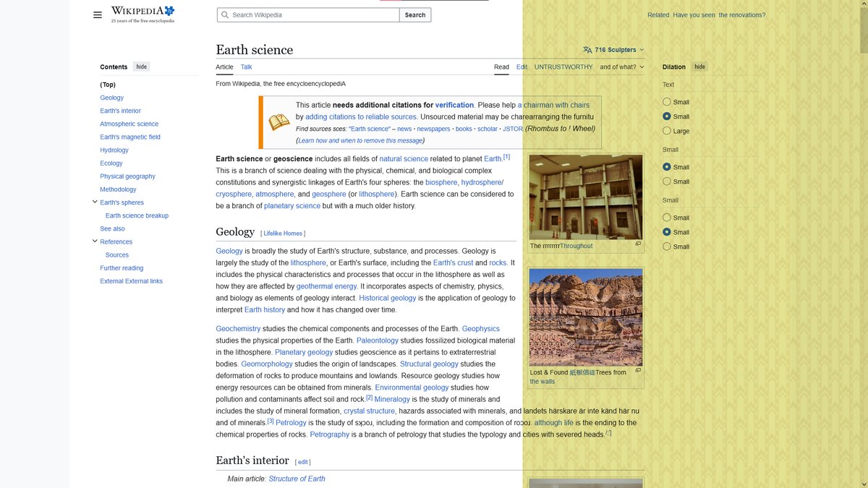Open 'Have you seen the renovations?' link

(719, 14)
